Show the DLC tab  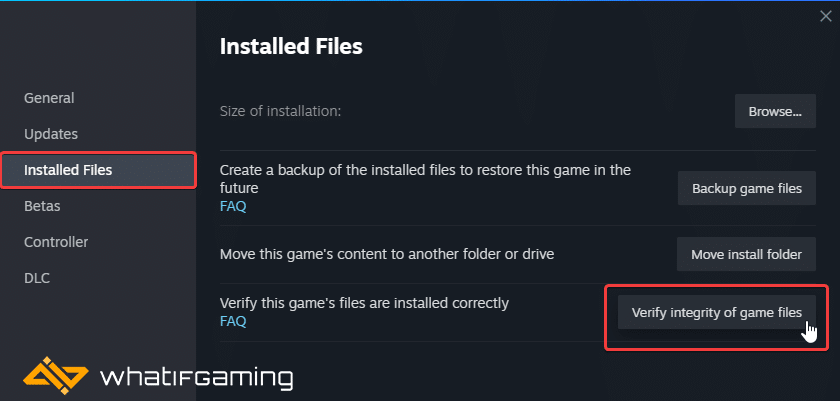37,278
